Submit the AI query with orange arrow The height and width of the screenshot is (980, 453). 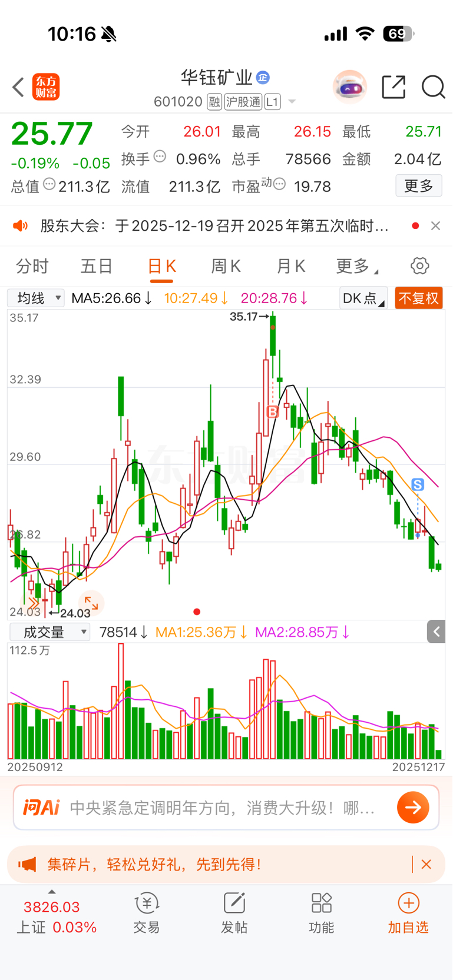click(x=413, y=808)
